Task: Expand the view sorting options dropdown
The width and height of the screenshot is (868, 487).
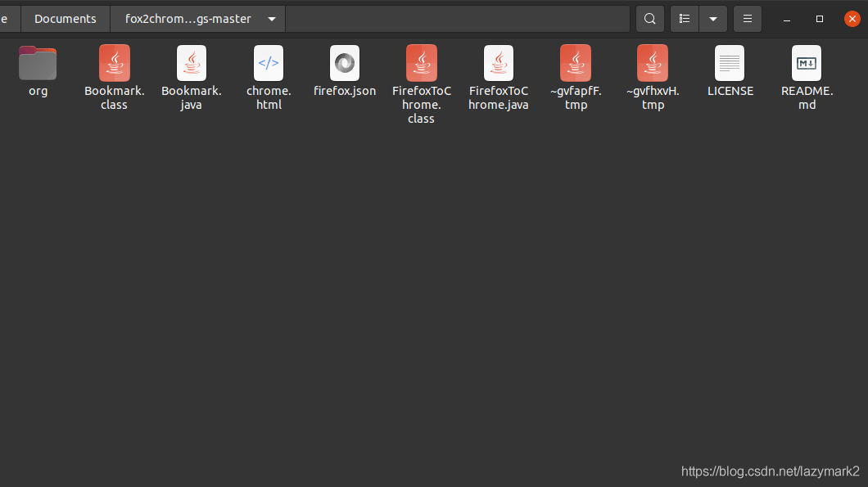Action: 712,18
